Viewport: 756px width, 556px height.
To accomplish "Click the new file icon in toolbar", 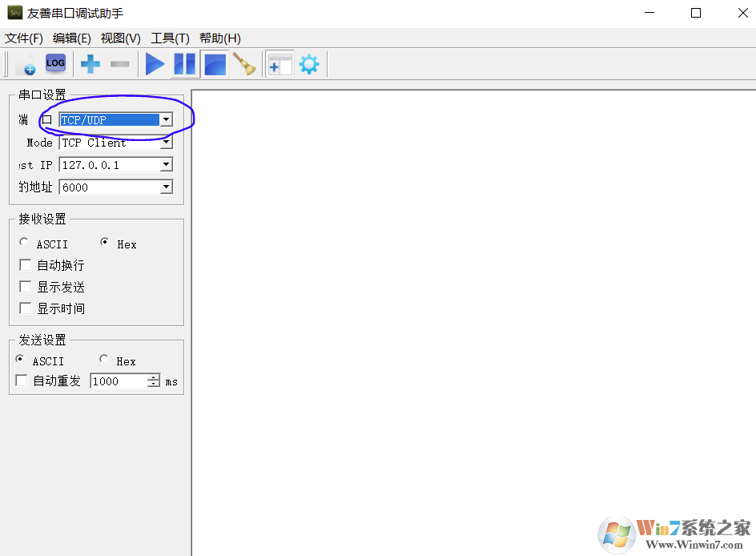I will coord(26,64).
